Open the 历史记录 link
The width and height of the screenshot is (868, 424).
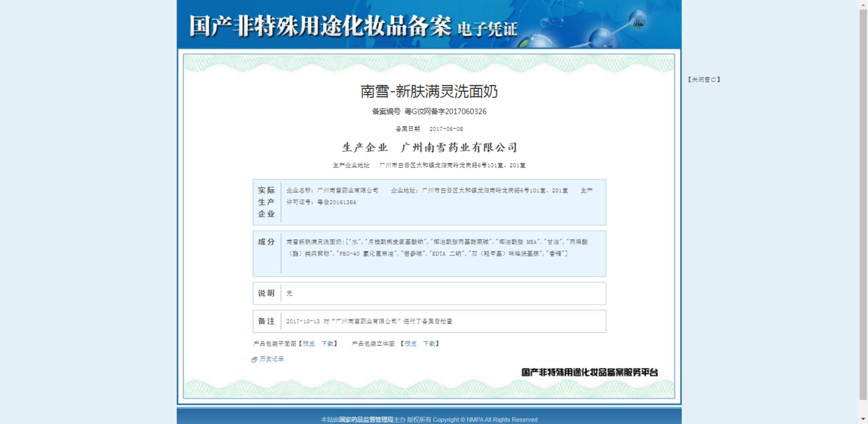[x=272, y=359]
